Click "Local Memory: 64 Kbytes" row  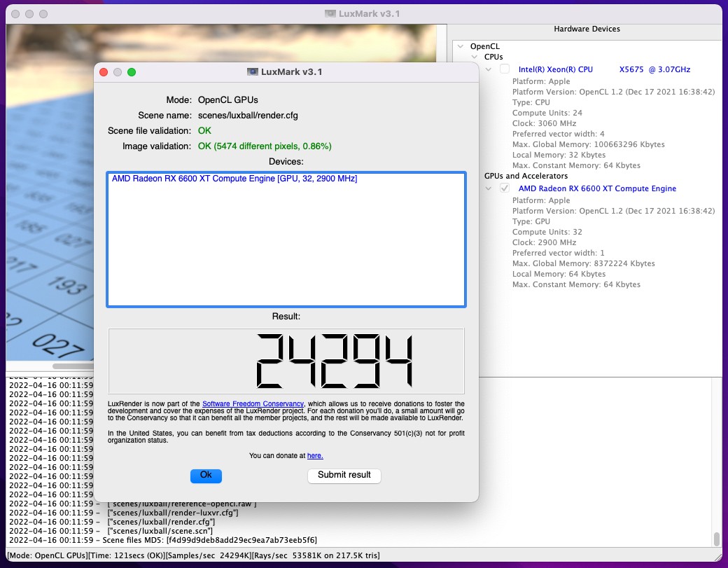[x=559, y=275]
